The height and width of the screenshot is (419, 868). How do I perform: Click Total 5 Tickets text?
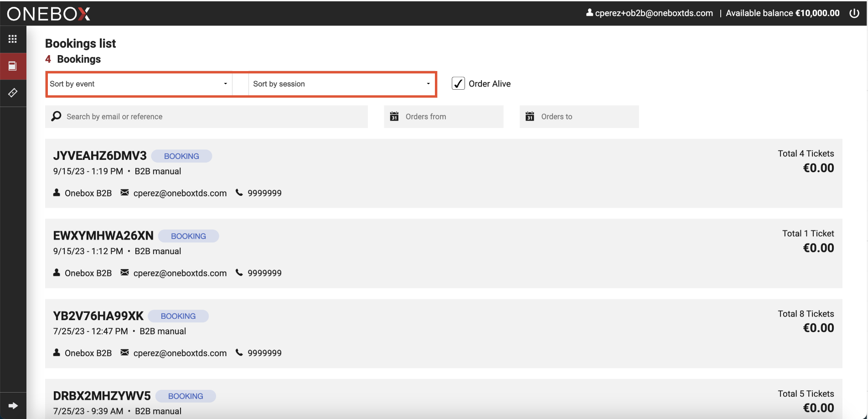[806, 393]
